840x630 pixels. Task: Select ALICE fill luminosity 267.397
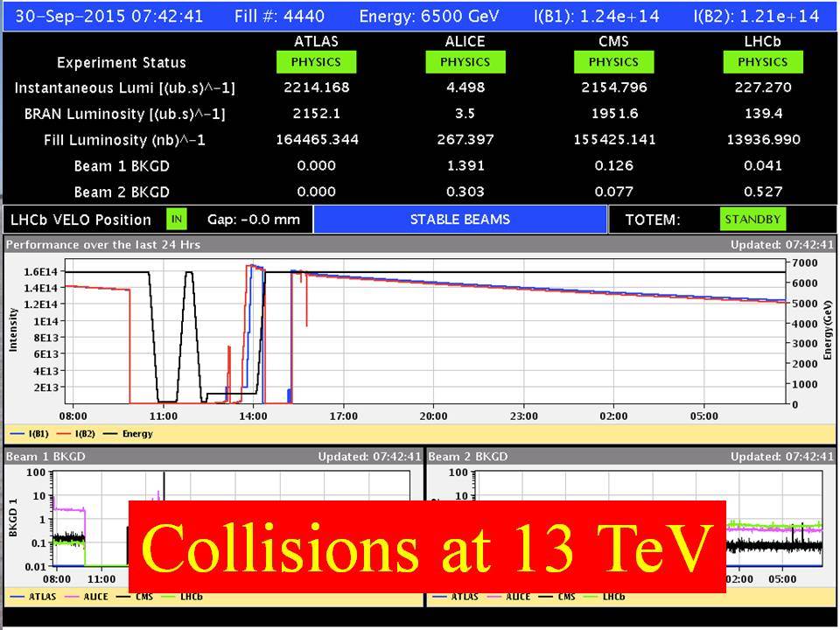tap(465, 140)
